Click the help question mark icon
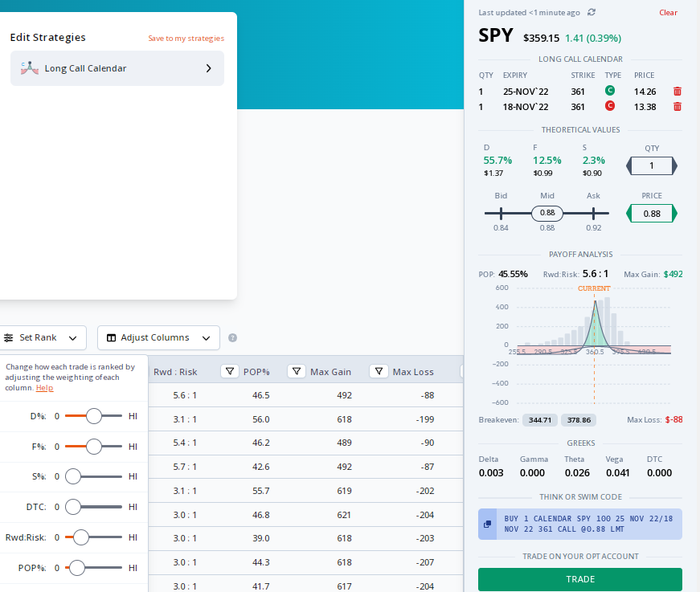The image size is (700, 592). pos(232,337)
